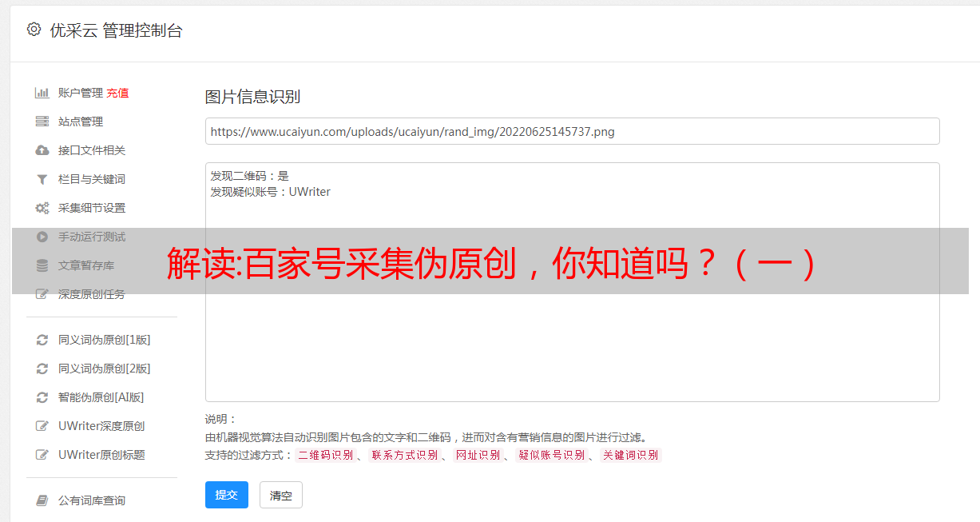Viewport: 980px width, 522px height.
Task: Open 智能伪原创[AI版] menu item
Action: click(101, 397)
